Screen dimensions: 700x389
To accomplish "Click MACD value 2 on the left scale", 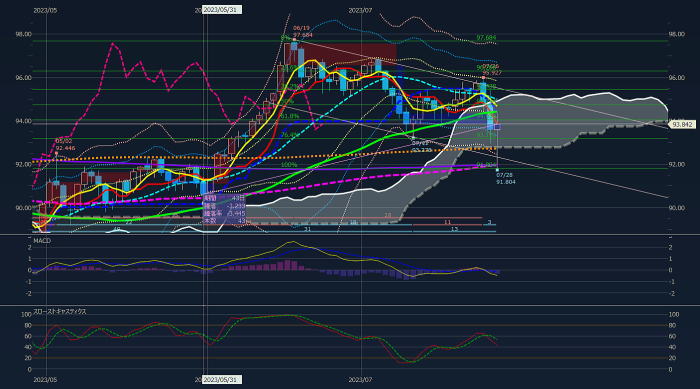I will [30, 247].
